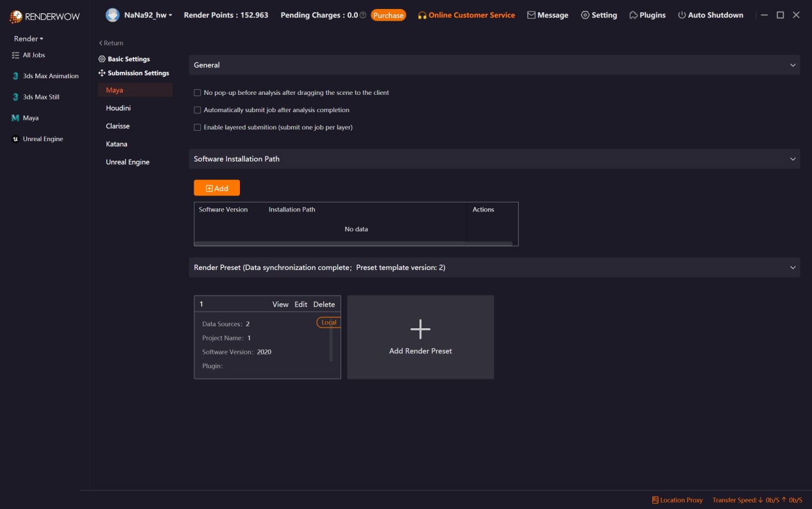The width and height of the screenshot is (812, 509).
Task: Click the Online Customer Service link
Action: pyautogui.click(x=471, y=15)
